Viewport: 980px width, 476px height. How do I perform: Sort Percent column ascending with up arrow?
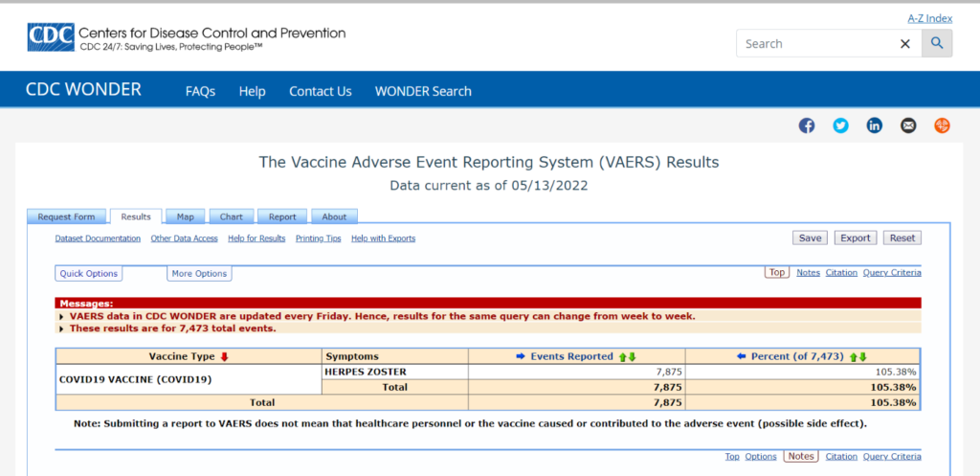click(854, 357)
